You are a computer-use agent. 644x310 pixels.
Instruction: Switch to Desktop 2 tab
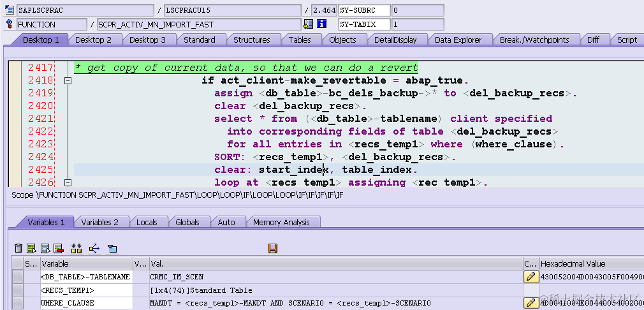point(93,40)
